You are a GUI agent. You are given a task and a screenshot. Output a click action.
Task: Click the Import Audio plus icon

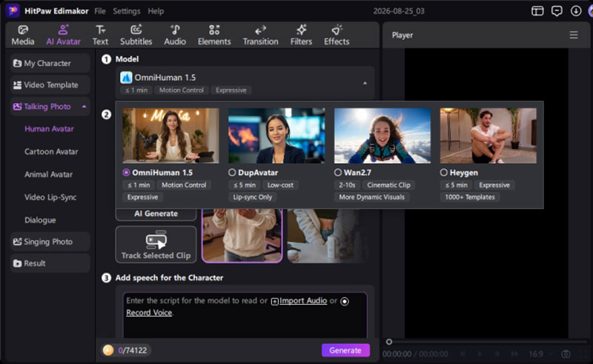(274, 301)
